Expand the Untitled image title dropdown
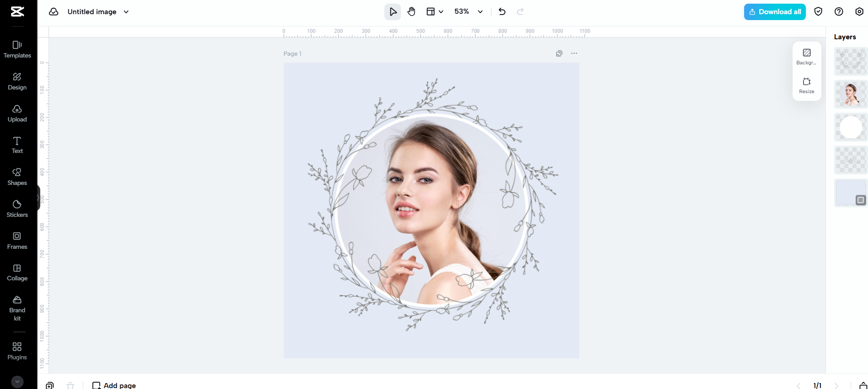Image resolution: width=868 pixels, height=389 pixels. [x=126, y=12]
